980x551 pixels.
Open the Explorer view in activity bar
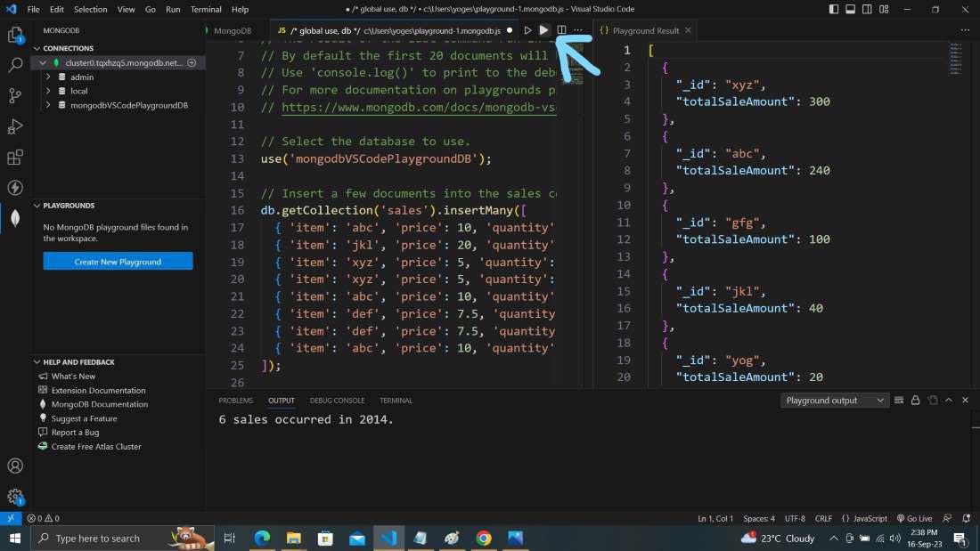point(15,35)
